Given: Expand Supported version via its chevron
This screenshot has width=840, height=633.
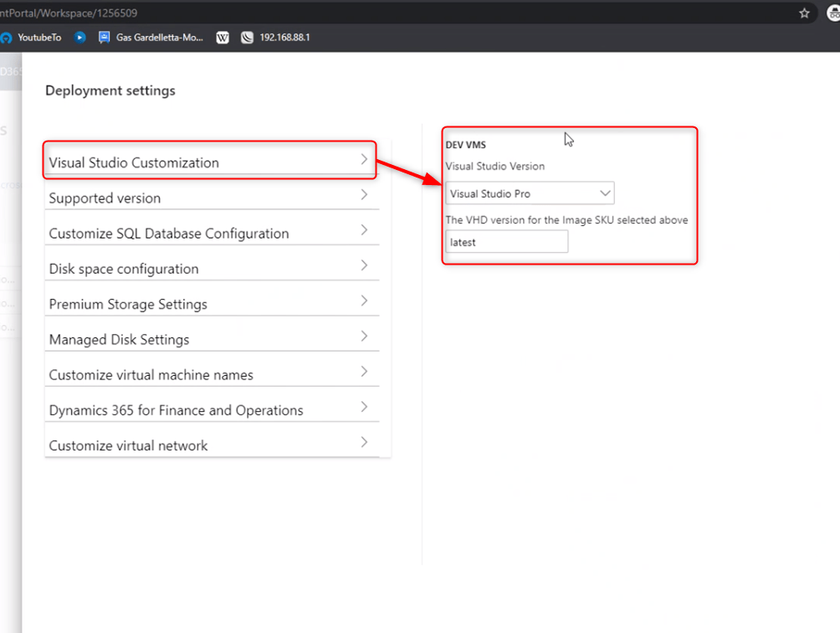Looking at the screenshot, I should point(364,194).
